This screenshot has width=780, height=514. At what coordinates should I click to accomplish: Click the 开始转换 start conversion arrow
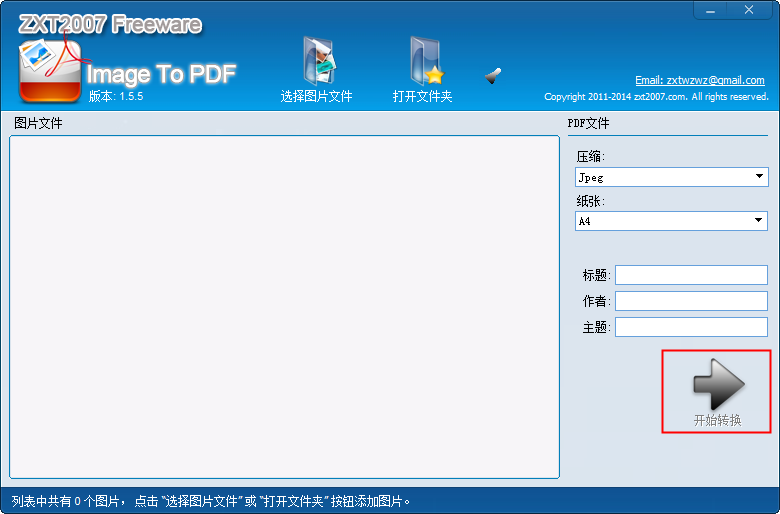pyautogui.click(x=717, y=392)
